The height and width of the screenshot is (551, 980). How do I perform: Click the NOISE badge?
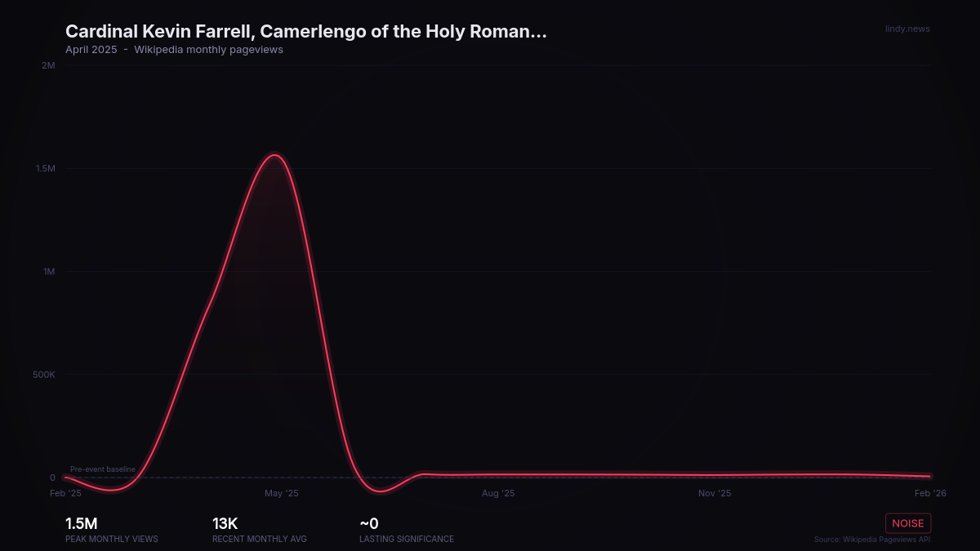(907, 523)
